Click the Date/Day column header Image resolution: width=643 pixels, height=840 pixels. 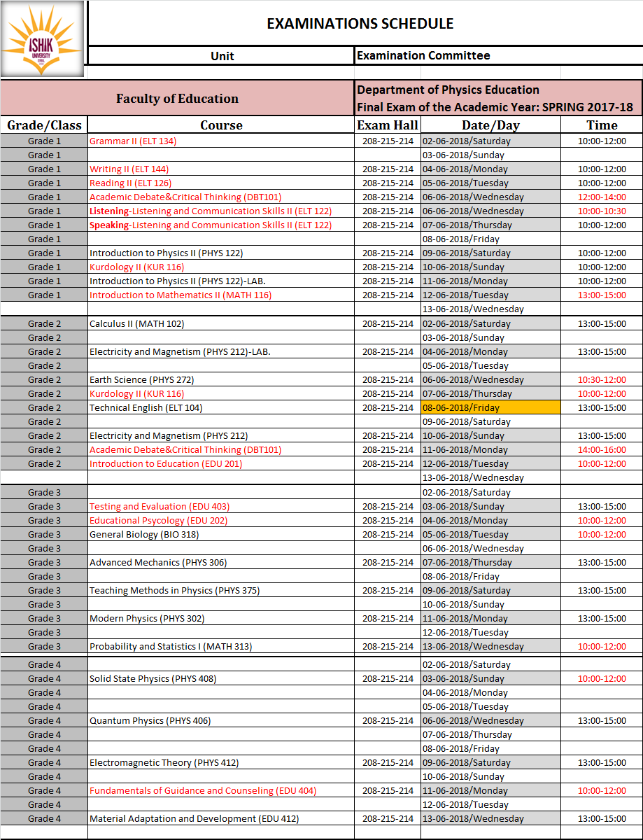click(490, 125)
